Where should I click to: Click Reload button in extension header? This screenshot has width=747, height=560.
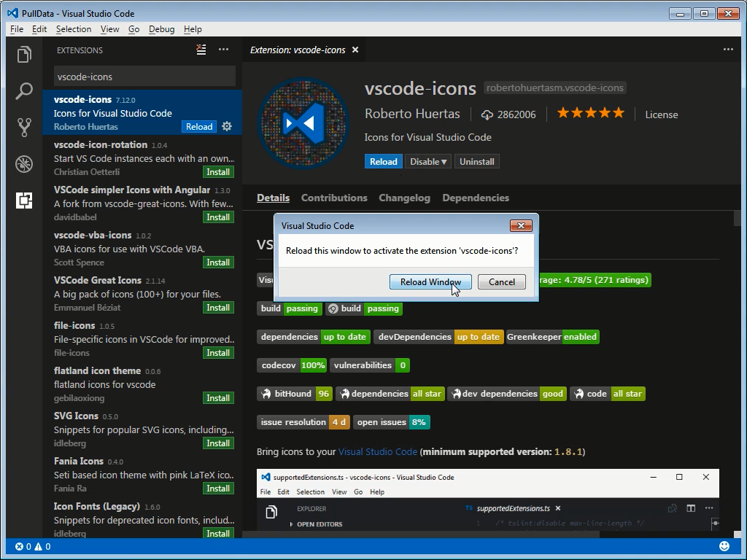[384, 161]
